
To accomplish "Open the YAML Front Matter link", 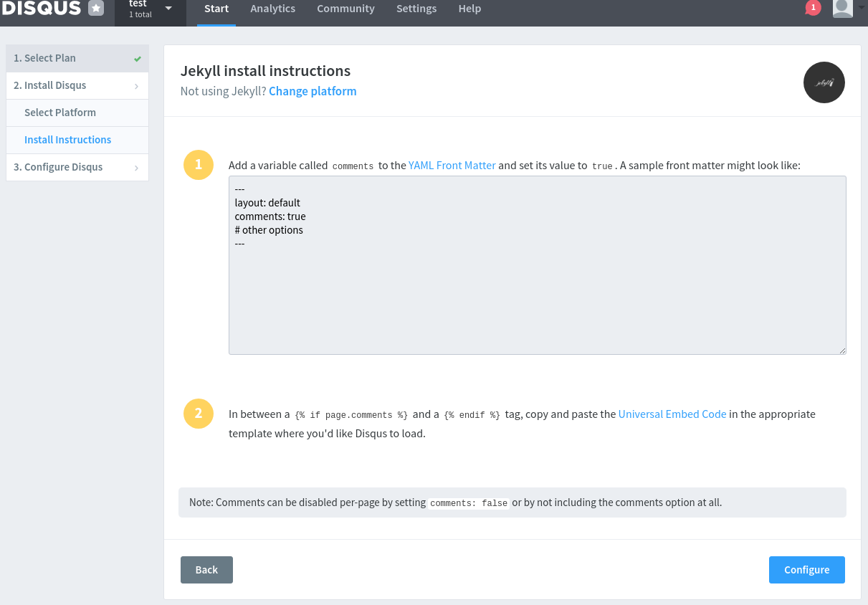I will 452,165.
